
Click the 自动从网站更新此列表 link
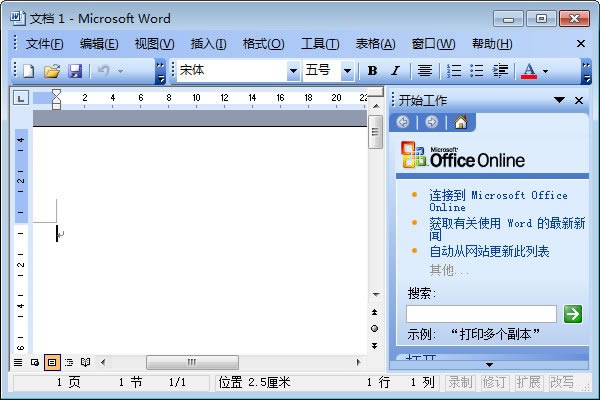pyautogui.click(x=489, y=251)
